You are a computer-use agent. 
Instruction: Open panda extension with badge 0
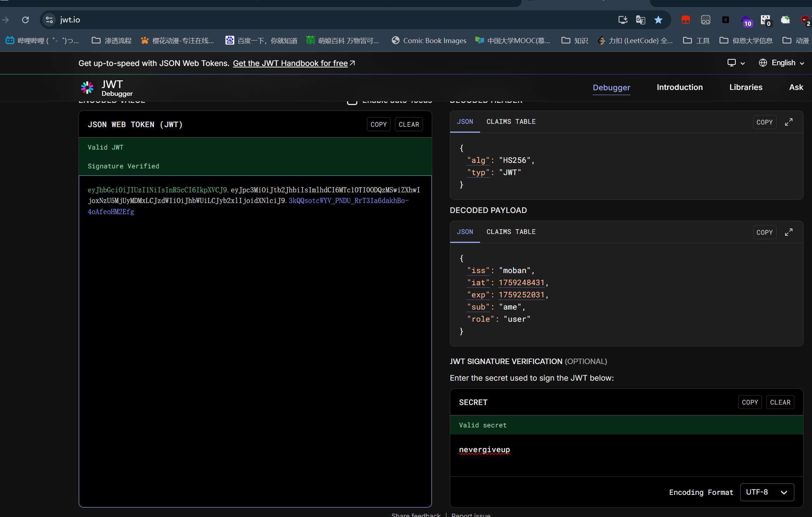[766, 21]
